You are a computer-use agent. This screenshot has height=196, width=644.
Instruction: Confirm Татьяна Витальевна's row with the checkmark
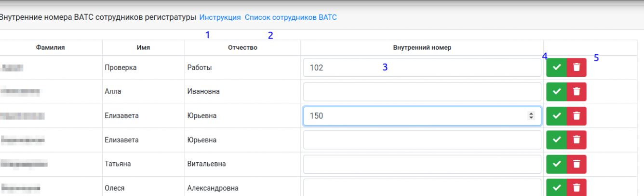point(556,164)
